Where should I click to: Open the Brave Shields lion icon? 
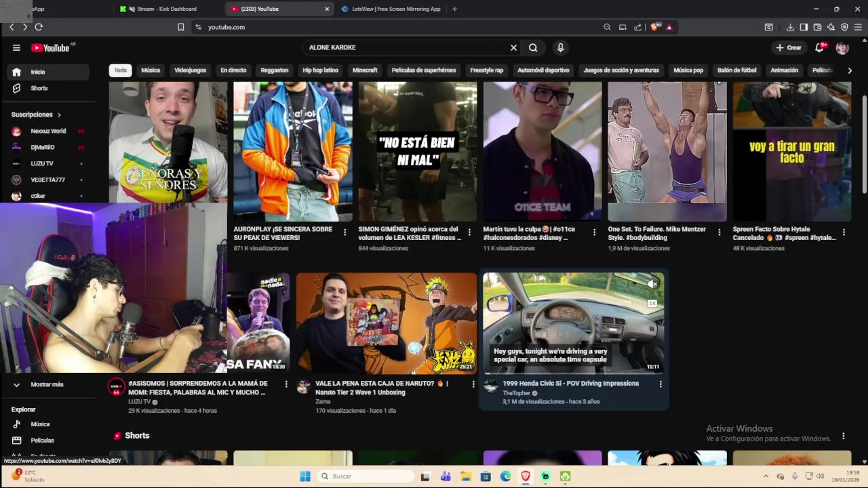point(654,27)
